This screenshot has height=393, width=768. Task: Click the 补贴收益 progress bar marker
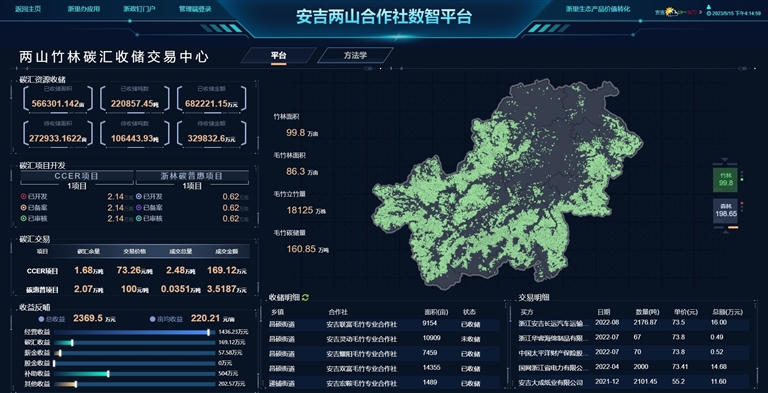[x=108, y=374]
